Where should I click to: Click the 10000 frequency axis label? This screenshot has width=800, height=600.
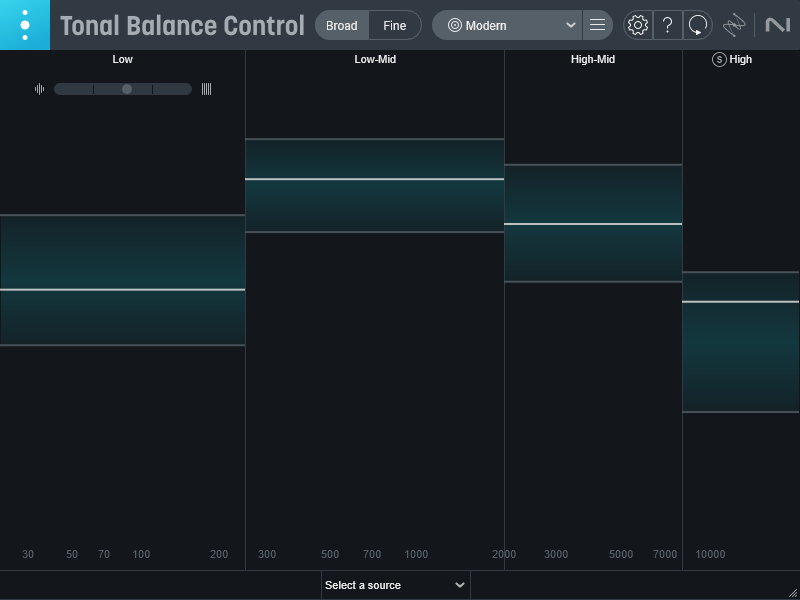click(710, 554)
